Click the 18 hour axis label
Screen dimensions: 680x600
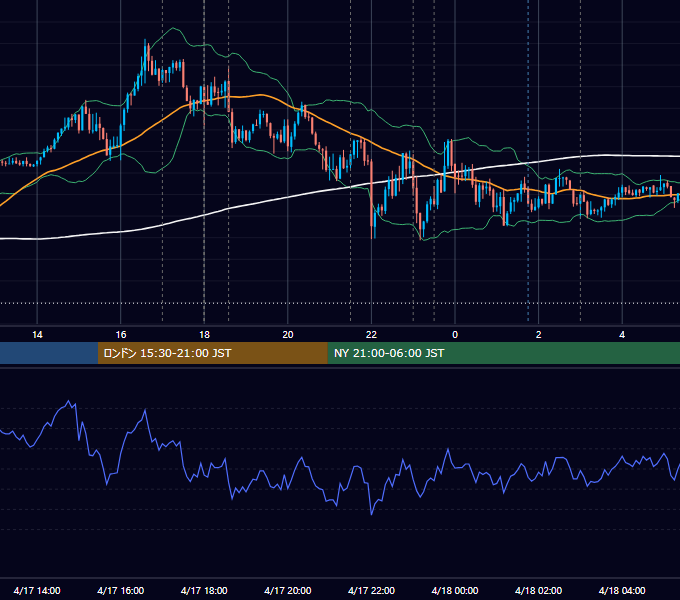tap(204, 335)
